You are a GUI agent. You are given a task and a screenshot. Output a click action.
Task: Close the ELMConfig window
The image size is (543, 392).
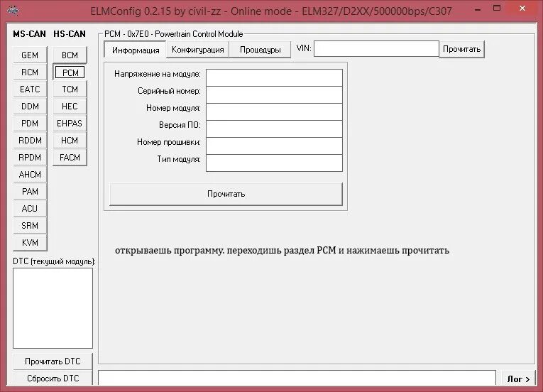[522, 9]
